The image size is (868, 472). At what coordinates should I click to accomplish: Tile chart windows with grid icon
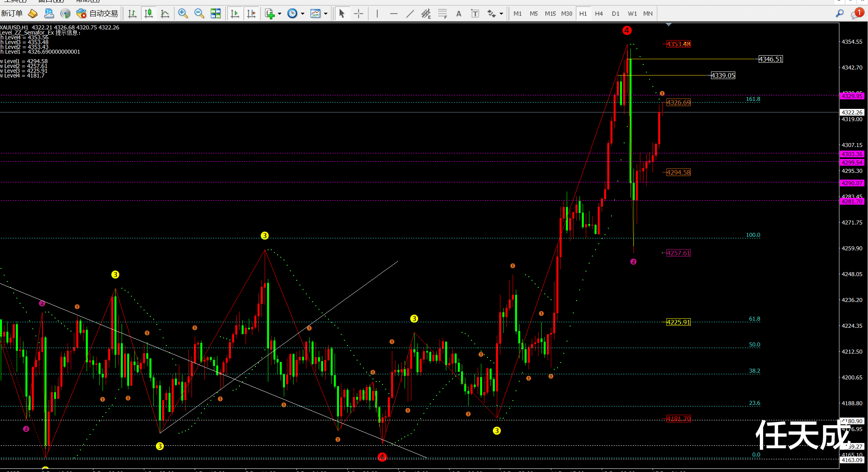pyautogui.click(x=215, y=14)
